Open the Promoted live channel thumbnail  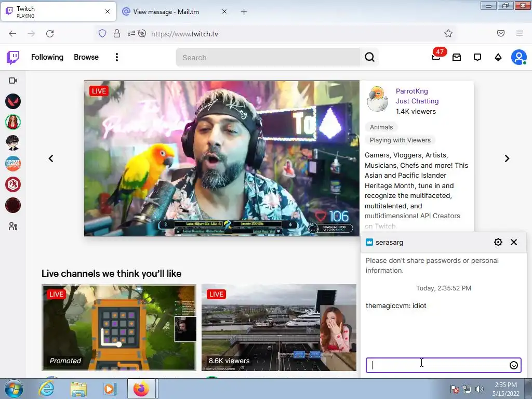click(x=119, y=327)
